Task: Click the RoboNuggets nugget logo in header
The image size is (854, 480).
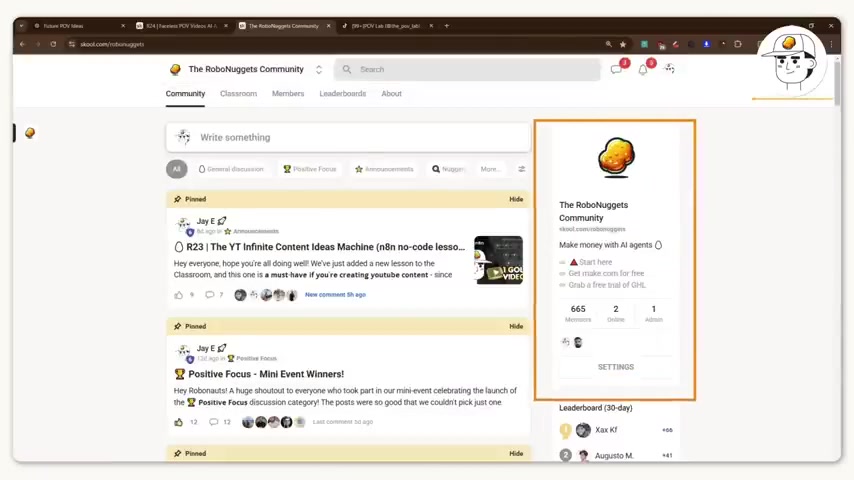Action: [175, 69]
